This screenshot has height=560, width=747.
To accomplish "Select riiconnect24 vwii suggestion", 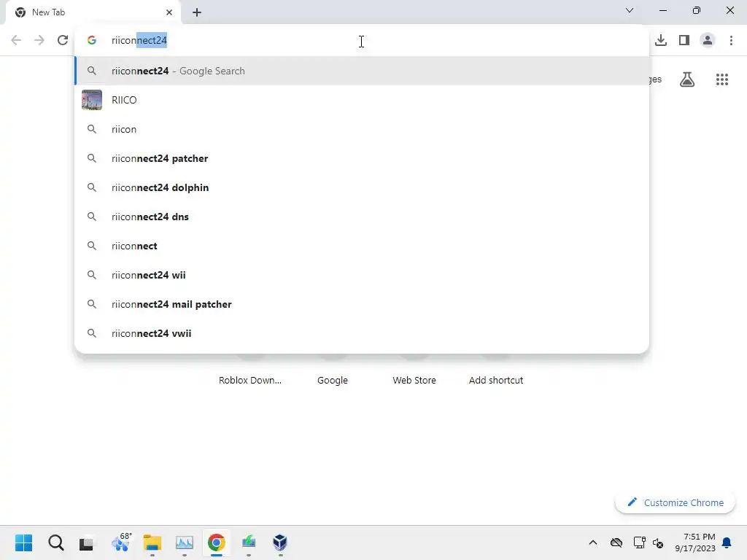I will click(x=362, y=333).
